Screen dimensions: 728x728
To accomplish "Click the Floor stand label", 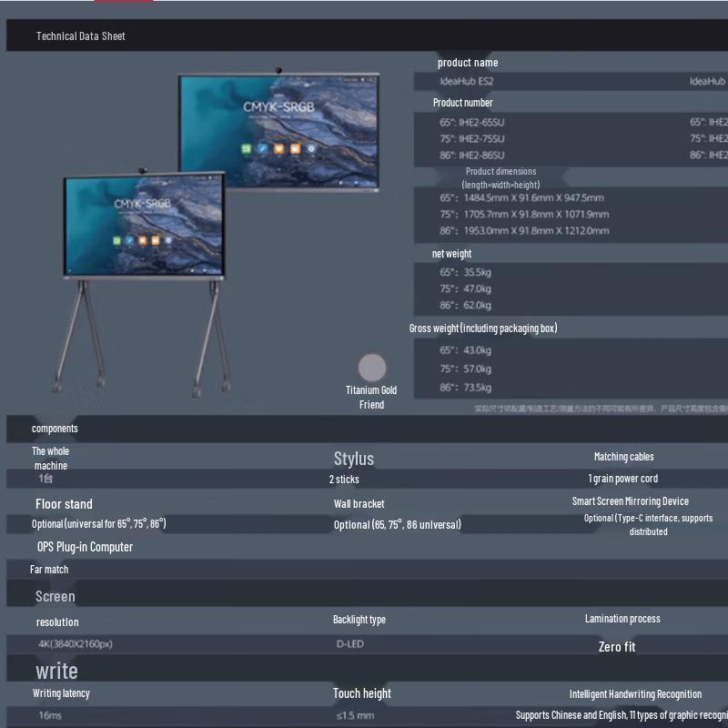I will tap(64, 504).
